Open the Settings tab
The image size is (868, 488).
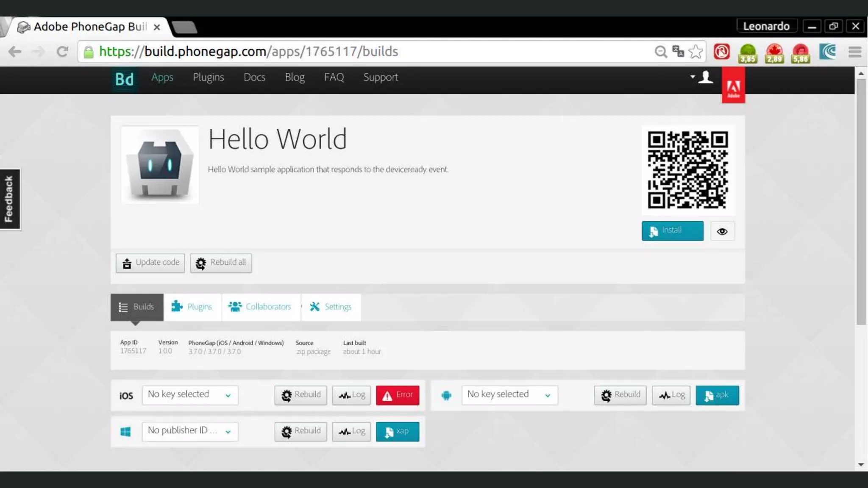(331, 307)
